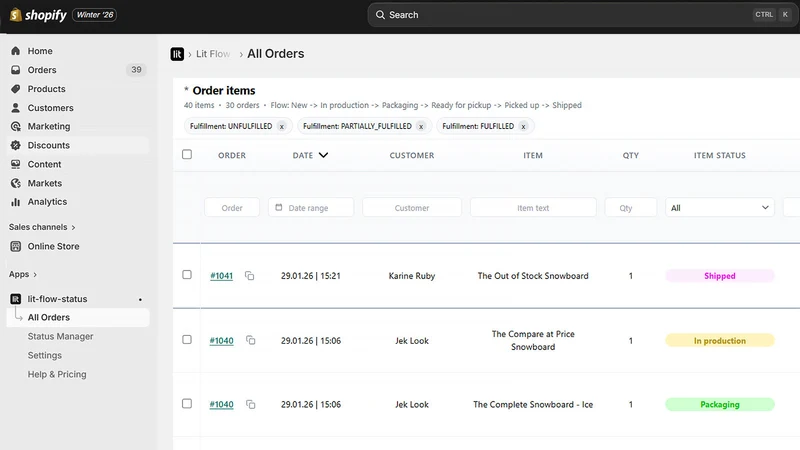Click the Winter '26 badge
This screenshot has width=800, height=450.
pyautogui.click(x=95, y=15)
